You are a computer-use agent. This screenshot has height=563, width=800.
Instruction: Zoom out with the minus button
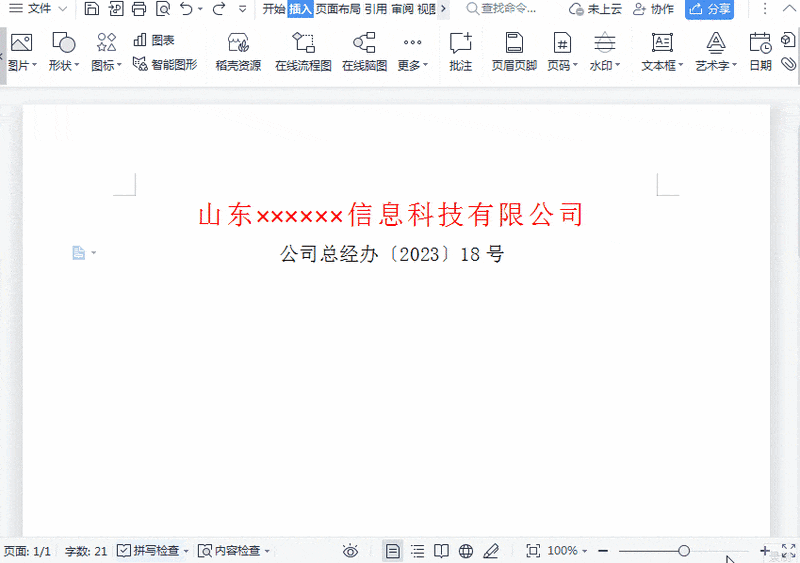(603, 551)
